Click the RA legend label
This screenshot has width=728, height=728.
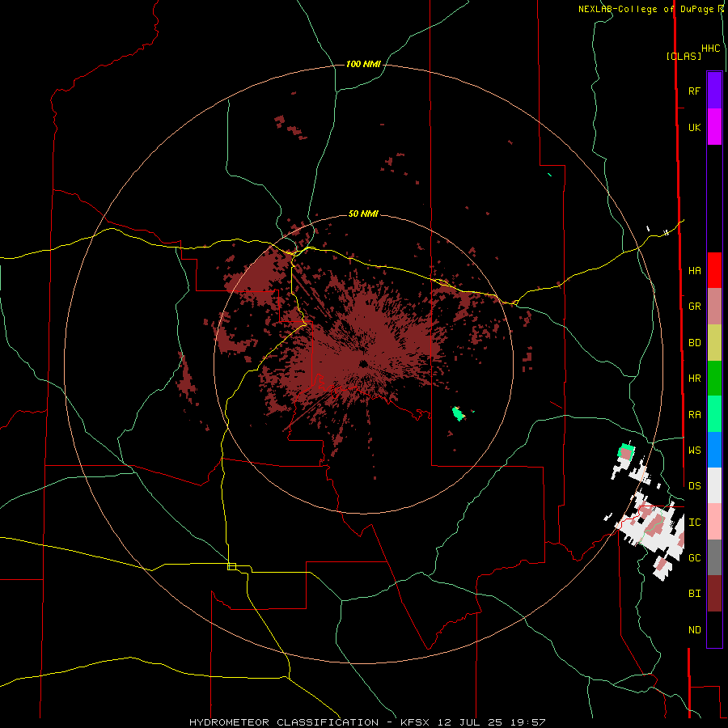[x=694, y=414]
